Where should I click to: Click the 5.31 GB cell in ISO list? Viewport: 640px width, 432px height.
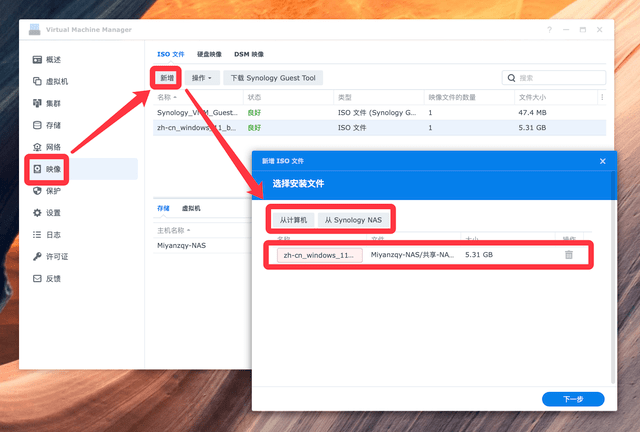[x=532, y=128]
